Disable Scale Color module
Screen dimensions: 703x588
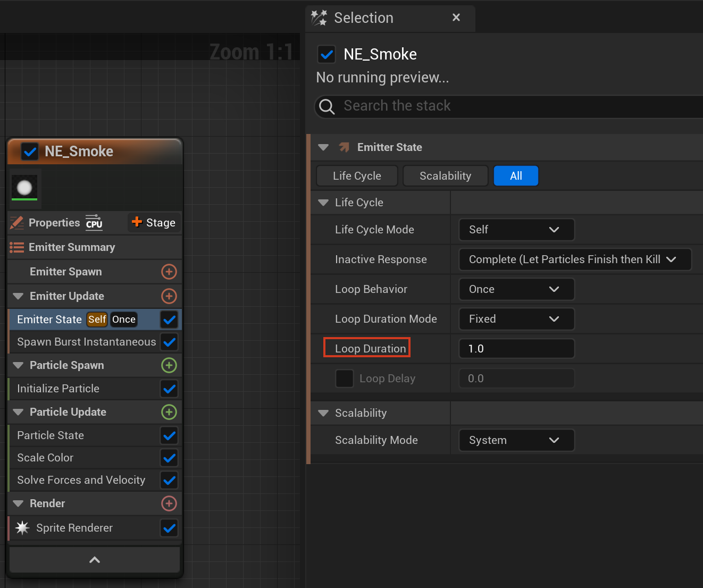pos(170,458)
